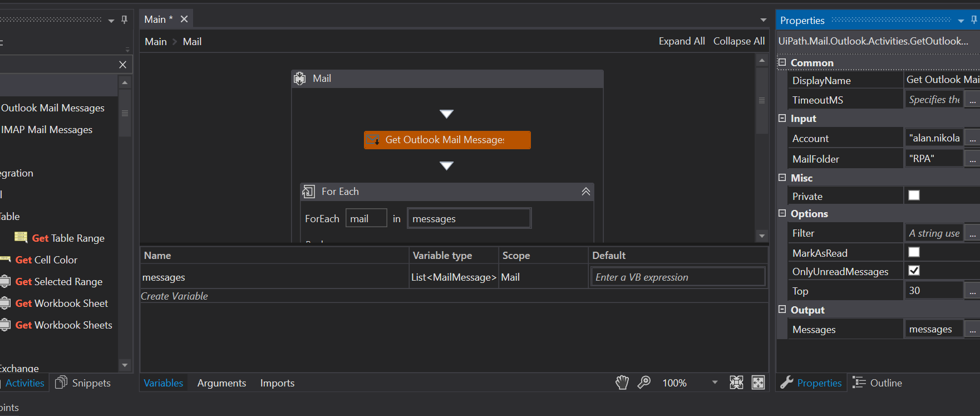Viewport: 980px width, 416px height.
Task: Click the ForEach item name field 'mail'
Action: [366, 218]
